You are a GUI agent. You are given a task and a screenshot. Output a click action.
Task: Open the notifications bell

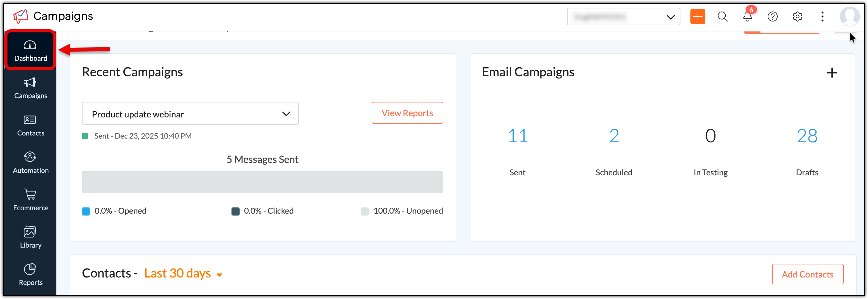(747, 17)
